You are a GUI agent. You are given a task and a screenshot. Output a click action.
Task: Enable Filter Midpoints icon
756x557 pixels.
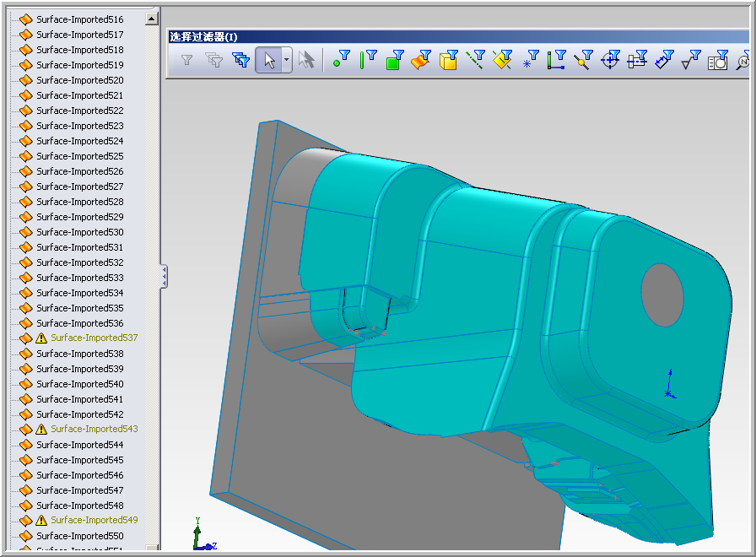[x=583, y=60]
